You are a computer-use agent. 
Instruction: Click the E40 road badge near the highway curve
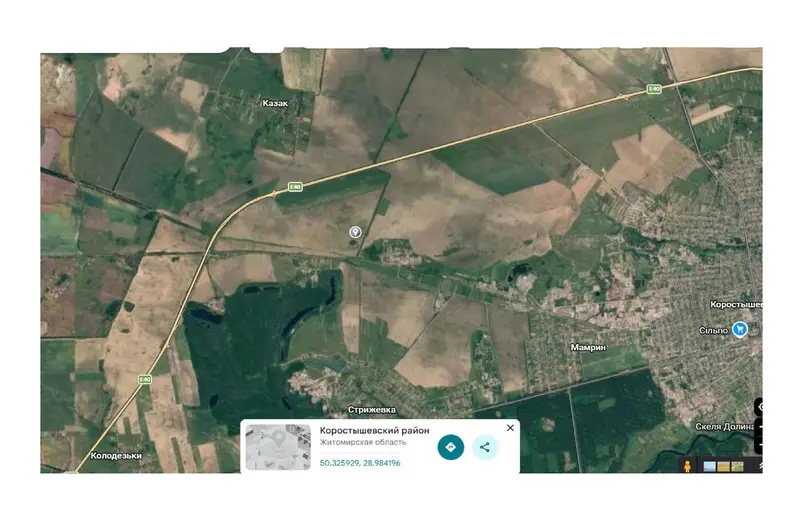[x=295, y=187]
